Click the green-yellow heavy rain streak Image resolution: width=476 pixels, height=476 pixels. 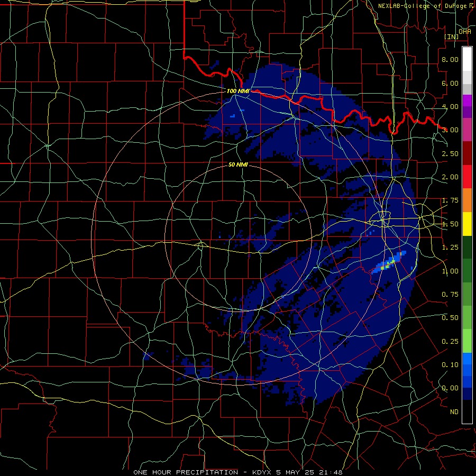click(389, 263)
